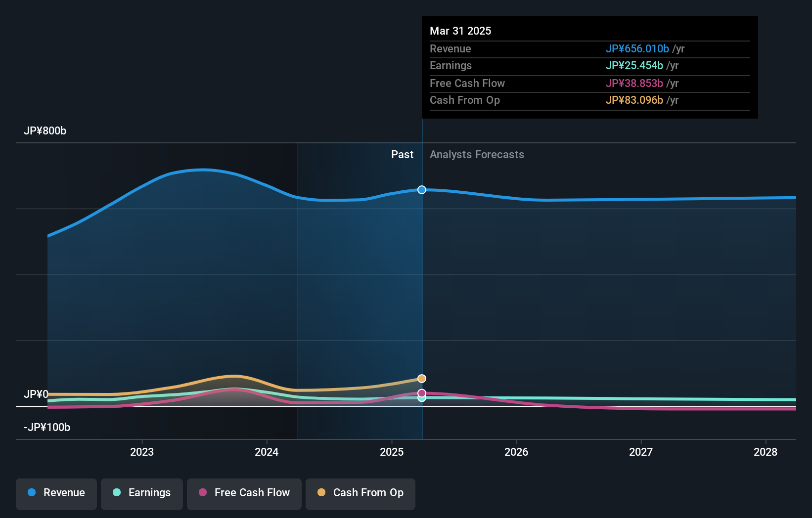Click the blue Revenue legend dot
The height and width of the screenshot is (518, 812).
coord(32,492)
